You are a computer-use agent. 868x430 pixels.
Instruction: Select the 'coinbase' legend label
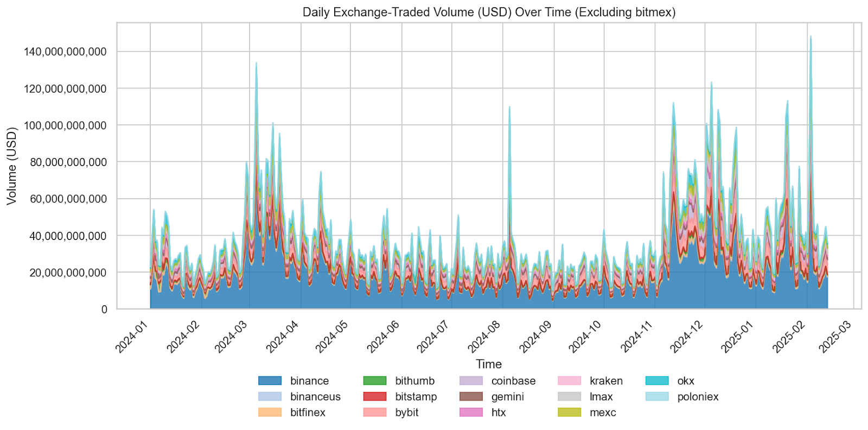pyautogui.click(x=513, y=381)
